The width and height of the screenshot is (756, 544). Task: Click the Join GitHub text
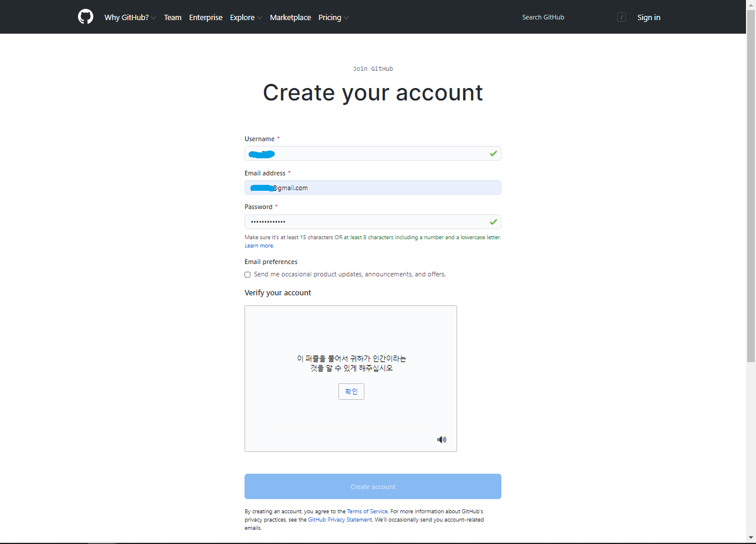click(x=373, y=69)
